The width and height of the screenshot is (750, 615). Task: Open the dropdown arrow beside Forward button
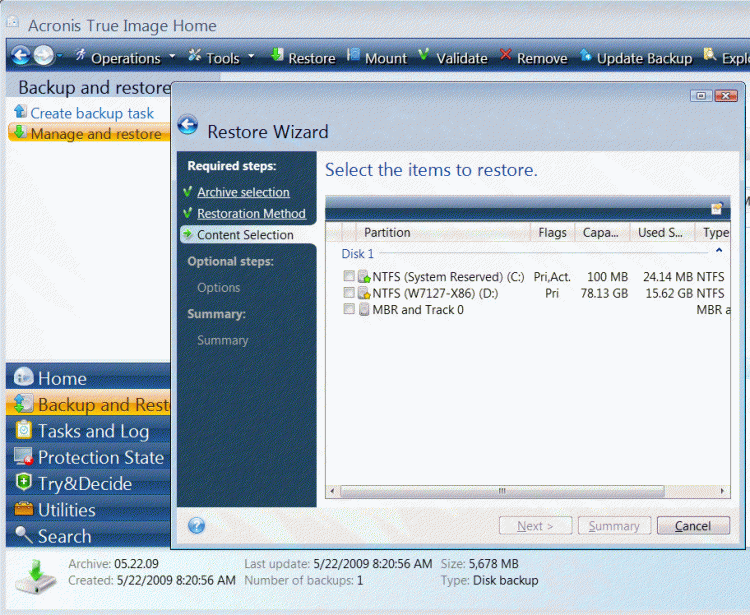60,56
